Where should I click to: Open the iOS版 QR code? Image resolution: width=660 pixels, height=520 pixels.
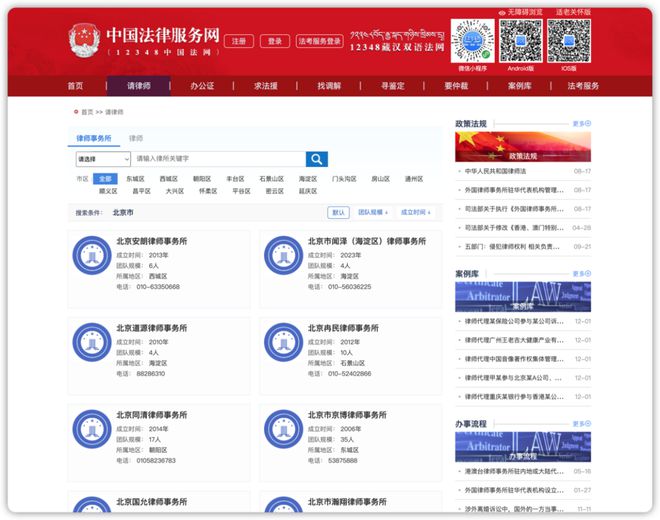pos(569,41)
